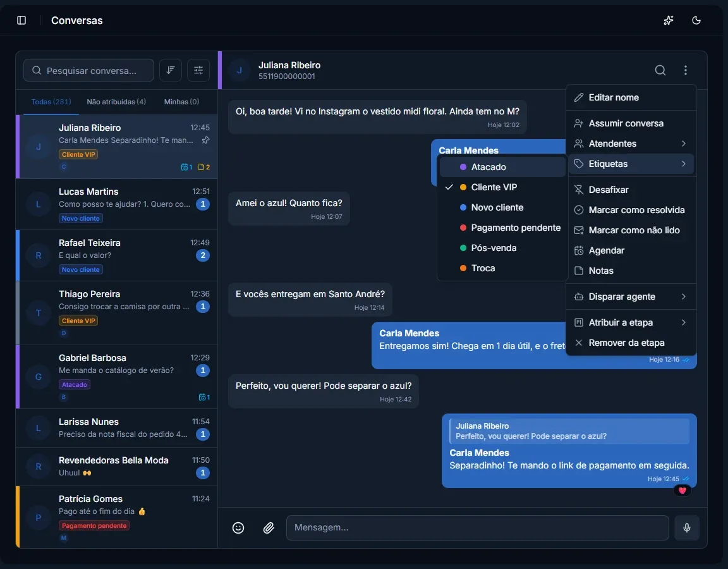Focus the Pesquisar conversa search field
Image resolution: width=728 pixels, height=569 pixels.
click(88, 70)
